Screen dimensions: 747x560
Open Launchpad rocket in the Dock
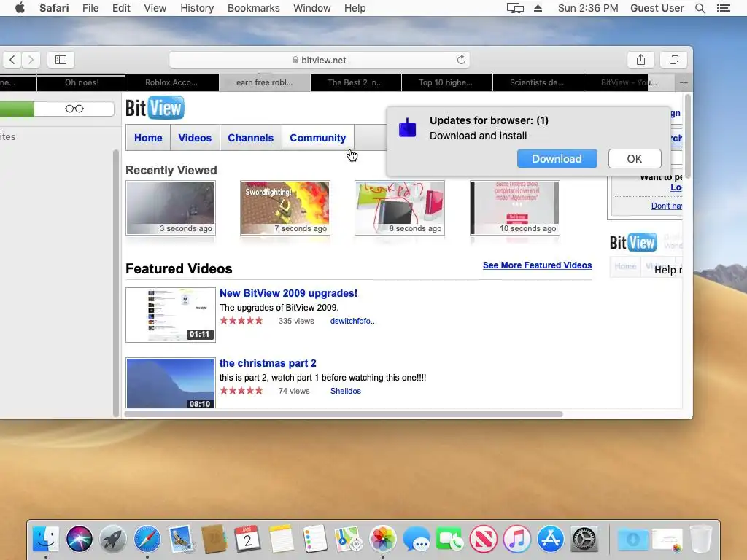[x=113, y=539]
